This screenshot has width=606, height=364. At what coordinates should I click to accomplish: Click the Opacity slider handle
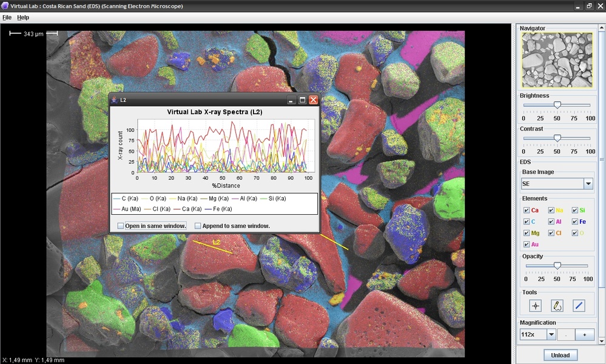(557, 265)
